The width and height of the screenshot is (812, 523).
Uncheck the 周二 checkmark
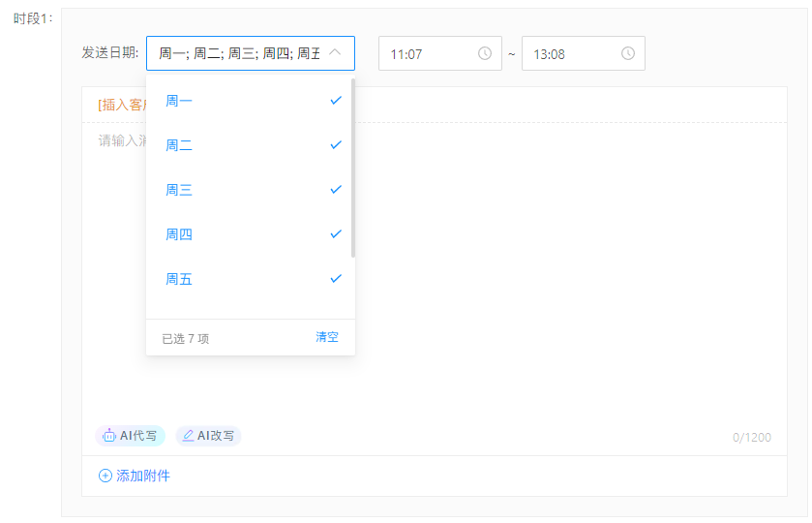336,144
